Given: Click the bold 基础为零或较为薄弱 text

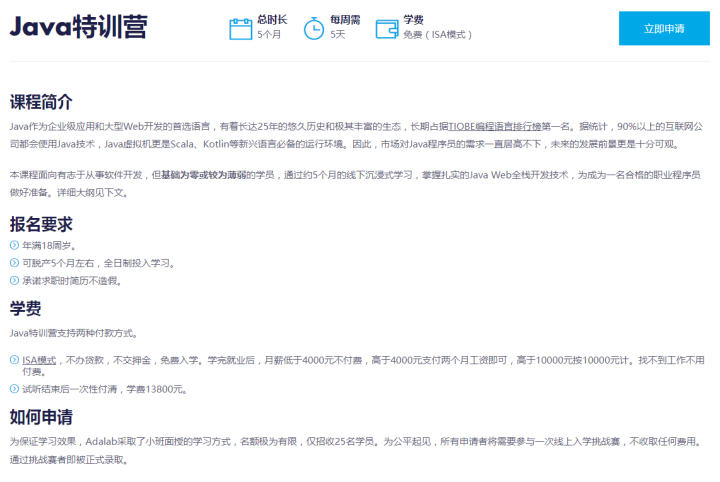Looking at the screenshot, I should point(203,175).
